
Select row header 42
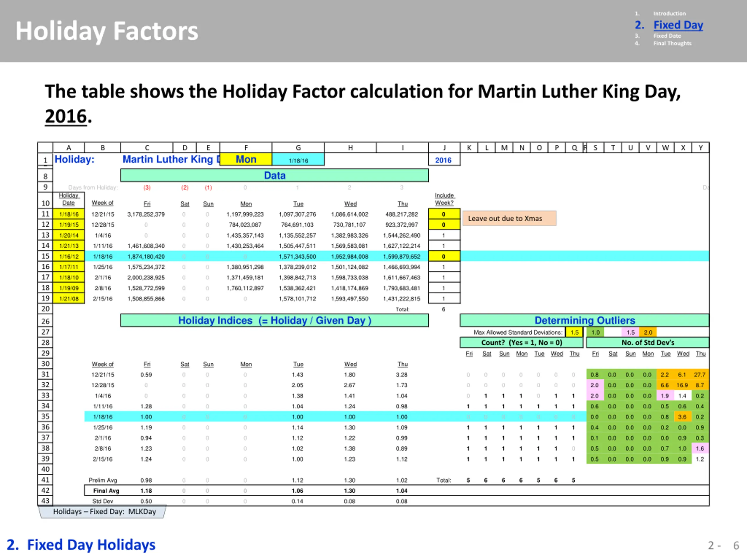pyautogui.click(x=45, y=491)
